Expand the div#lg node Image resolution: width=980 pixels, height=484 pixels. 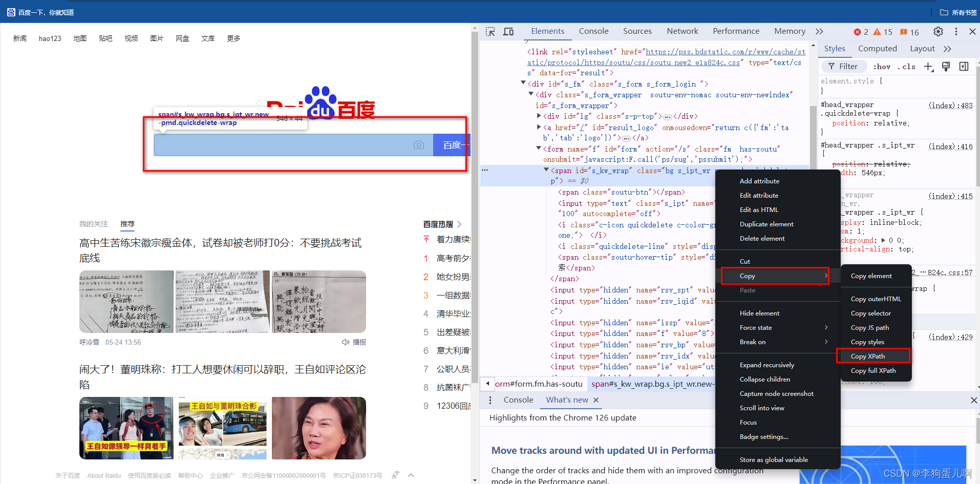click(539, 116)
